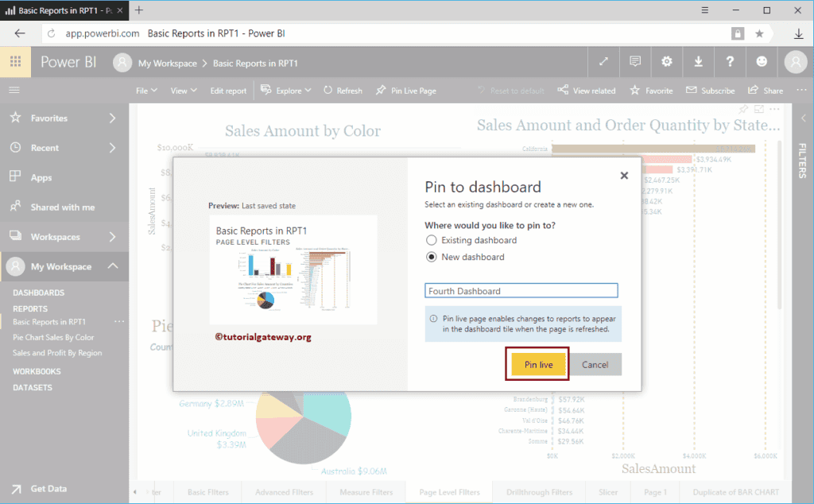Mark the report as Favorite
814x504 pixels.
[x=651, y=90]
